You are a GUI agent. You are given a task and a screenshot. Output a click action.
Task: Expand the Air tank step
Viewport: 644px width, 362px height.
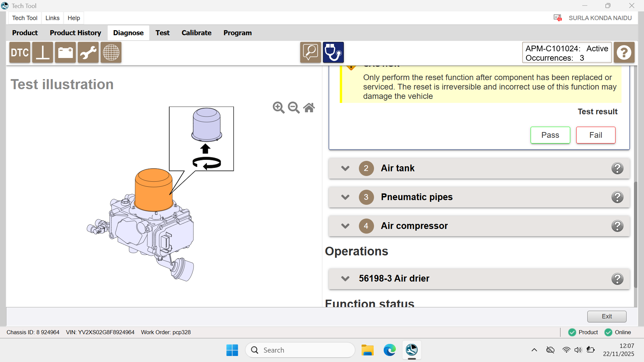[x=345, y=168]
